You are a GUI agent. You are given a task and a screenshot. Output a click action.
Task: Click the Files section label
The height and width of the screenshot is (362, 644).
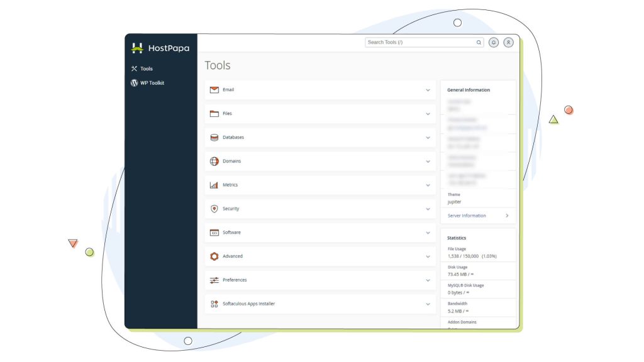[227, 114]
